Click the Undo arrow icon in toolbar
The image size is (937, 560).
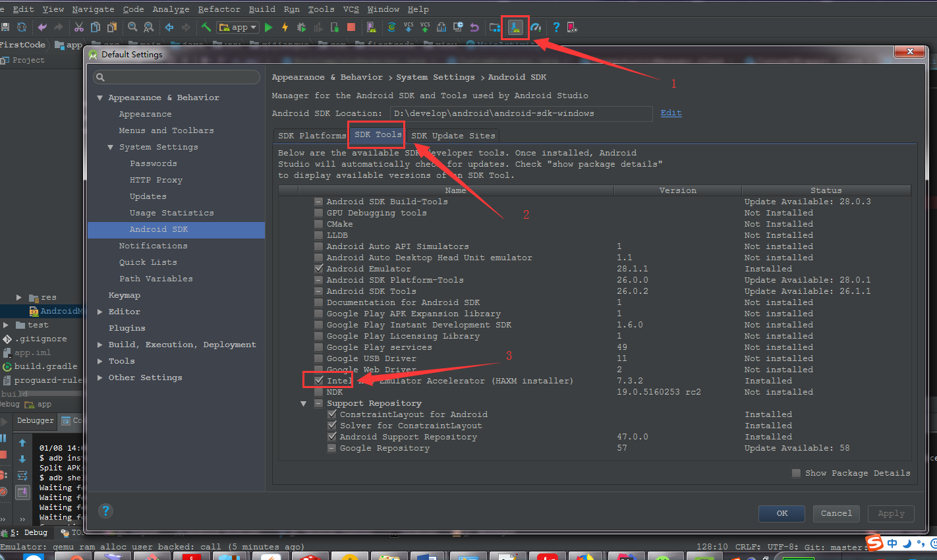tap(42, 27)
